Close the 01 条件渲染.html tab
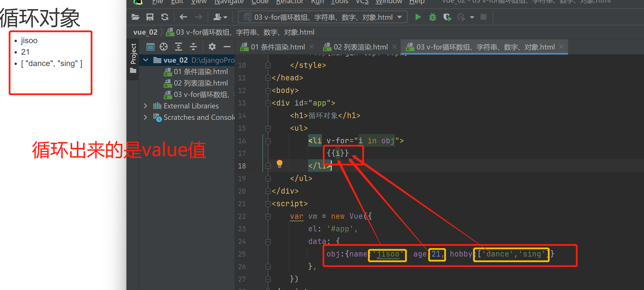 pos(312,47)
